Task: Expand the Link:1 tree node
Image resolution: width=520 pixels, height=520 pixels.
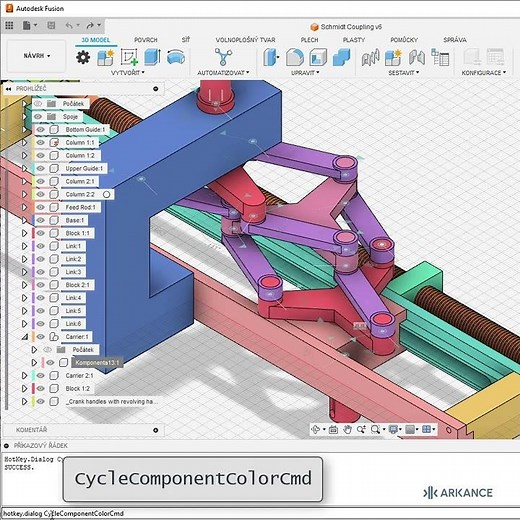Action: coord(24,246)
